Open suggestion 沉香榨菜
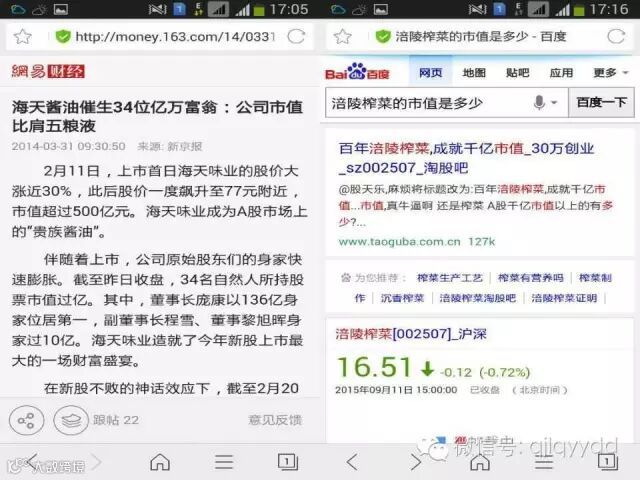This screenshot has width=640, height=480. pos(402,298)
